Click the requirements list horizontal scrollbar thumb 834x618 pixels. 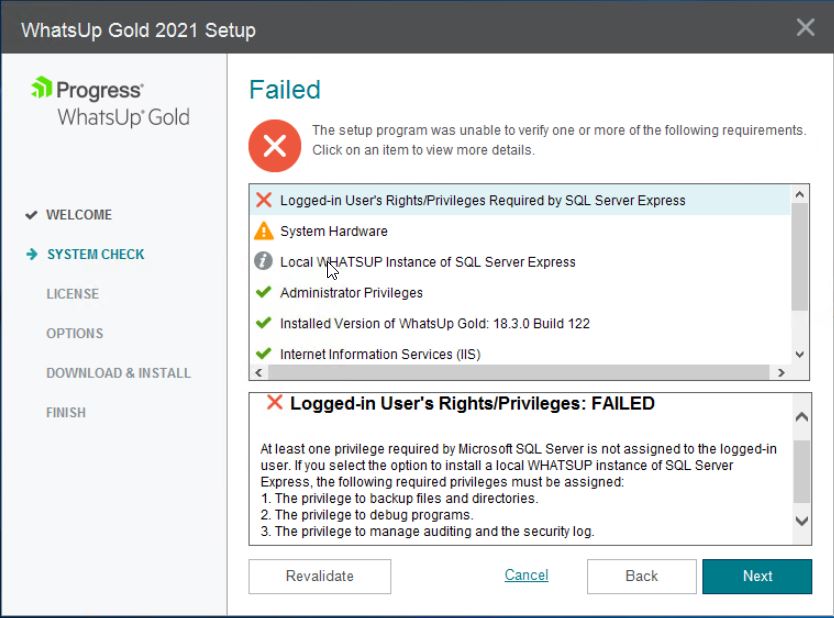click(x=519, y=372)
